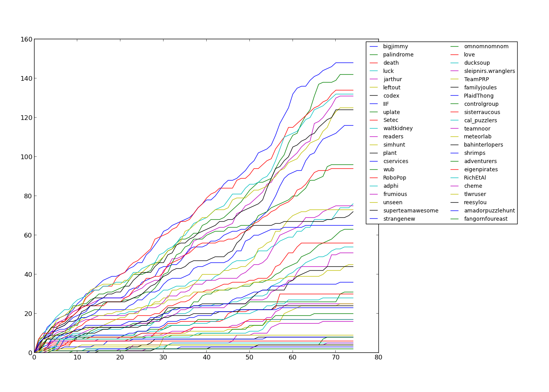
Task: Click the y-axis tick label 60
Action: pyautogui.click(x=29, y=235)
